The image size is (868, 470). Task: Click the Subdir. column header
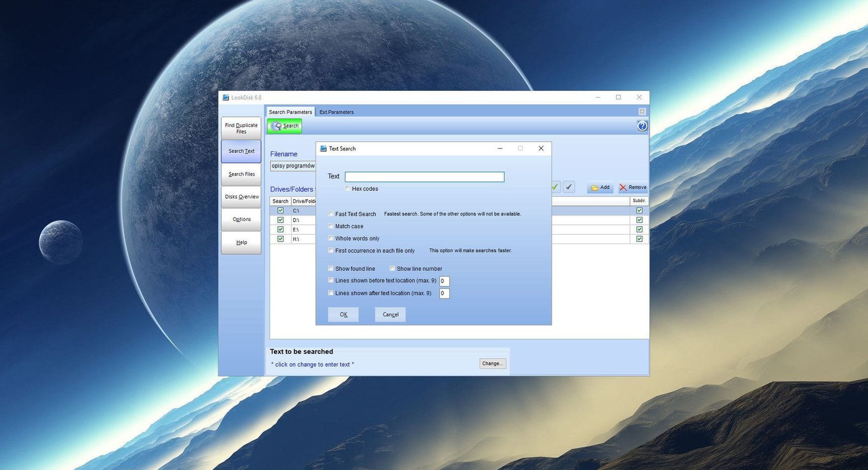[639, 201]
